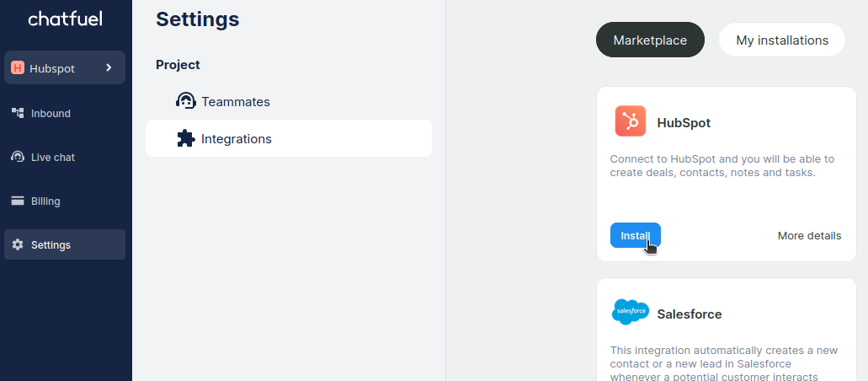Image resolution: width=868 pixels, height=381 pixels.
Task: Click the Salesforce integration title
Action: [x=690, y=314]
